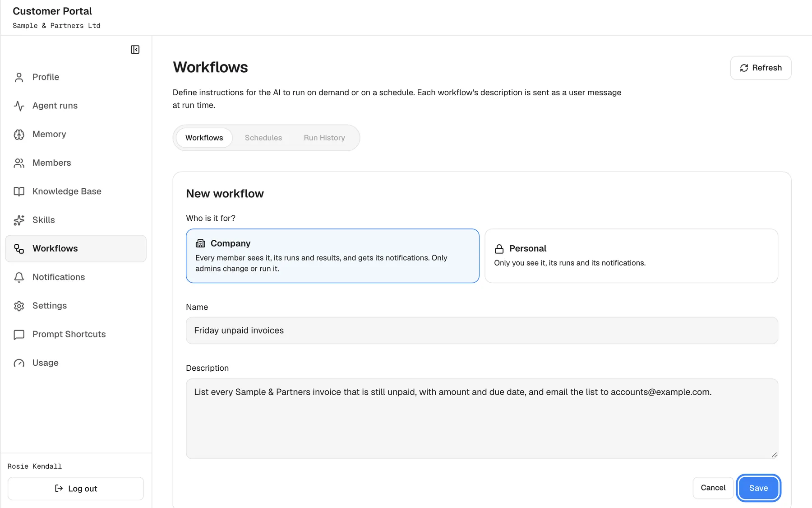Click the Notifications bell icon
Screen dimensions: 812x508
pyautogui.click(x=19, y=277)
